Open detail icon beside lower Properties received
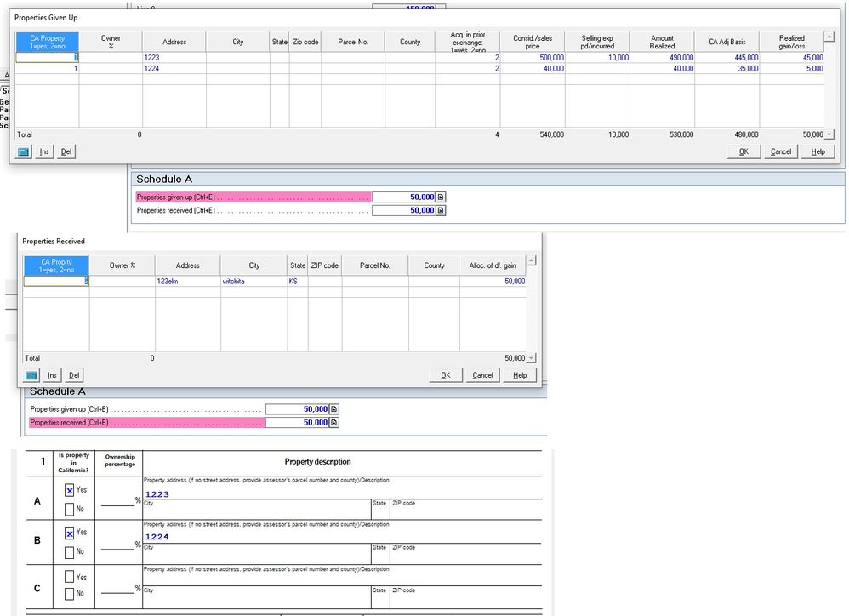The image size is (849, 616). [334, 422]
